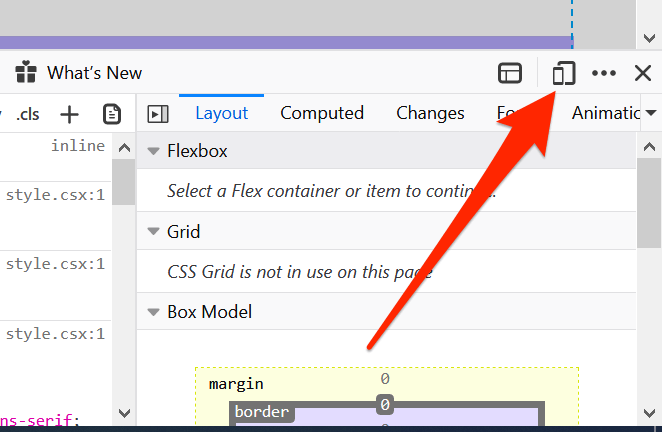Toggle Responsive Design Mode icon

564,73
